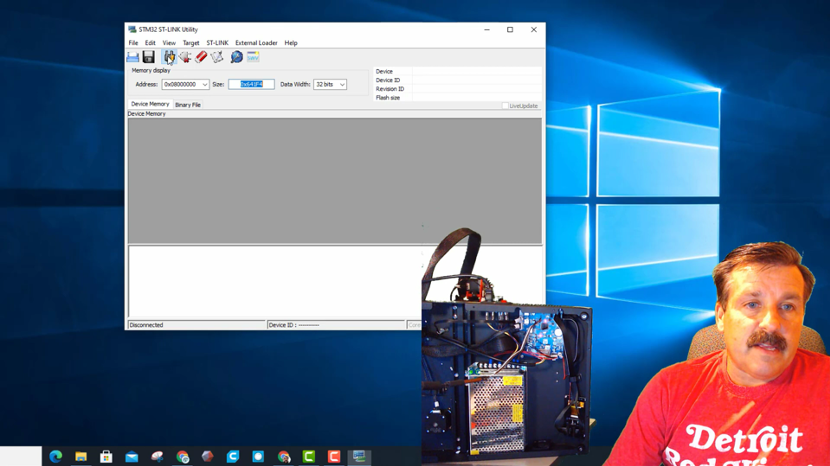Screen dimensions: 830x466
Task: Click the Flash size label in device info
Action: point(387,97)
